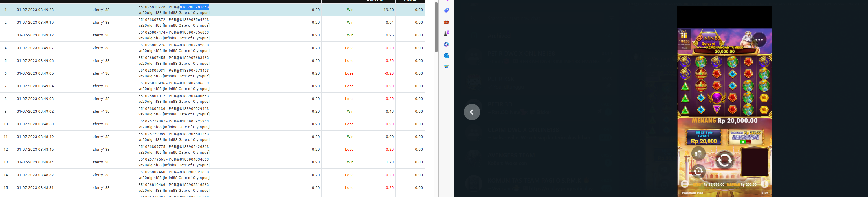The width and height of the screenshot is (868, 197).
Task: Click timestamp 01-07-2023 08:49:07
Action: pyautogui.click(x=35, y=48)
